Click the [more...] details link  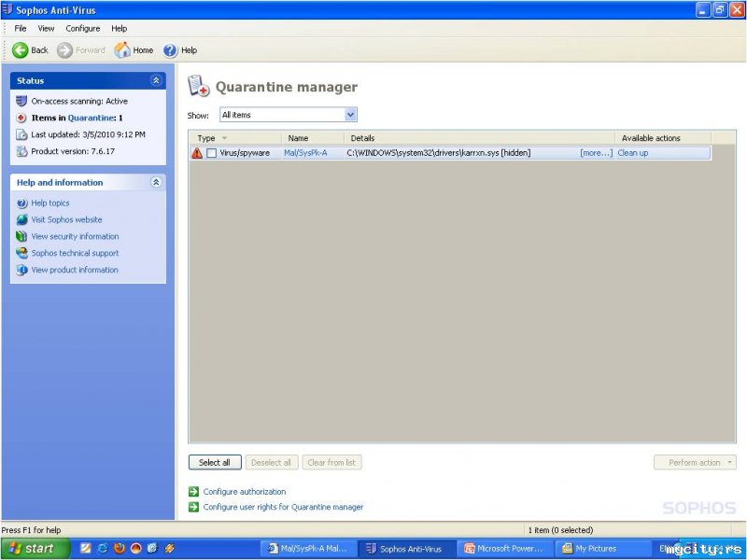click(x=596, y=153)
